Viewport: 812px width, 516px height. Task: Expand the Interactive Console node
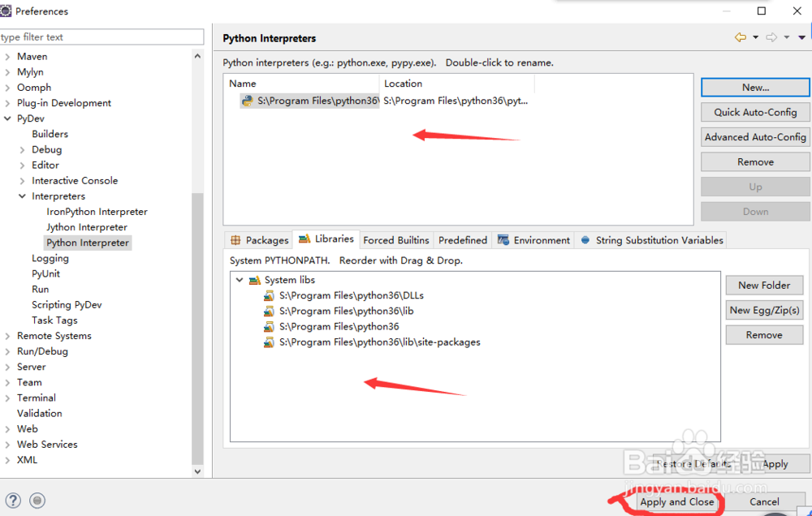click(x=22, y=181)
